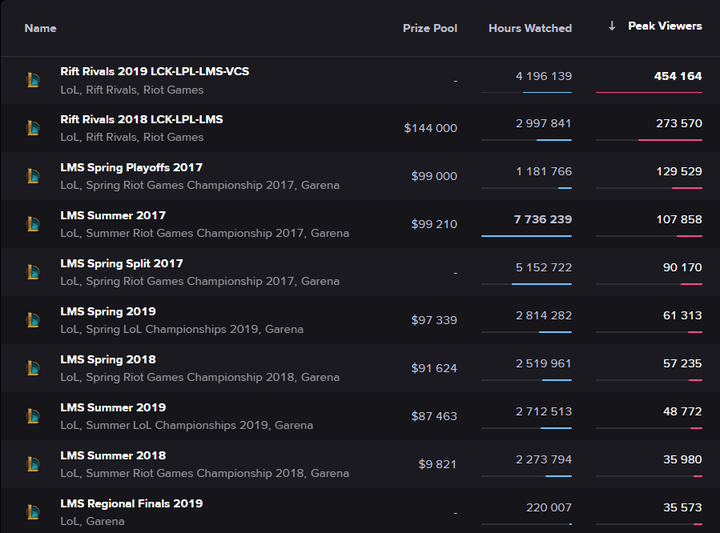The height and width of the screenshot is (533, 720).
Task: Click the LMS Spring Split 2017 game icon
Action: (33, 272)
